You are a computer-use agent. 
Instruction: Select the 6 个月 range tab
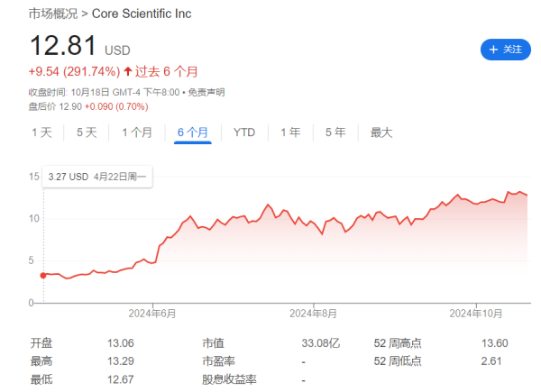[x=193, y=132]
